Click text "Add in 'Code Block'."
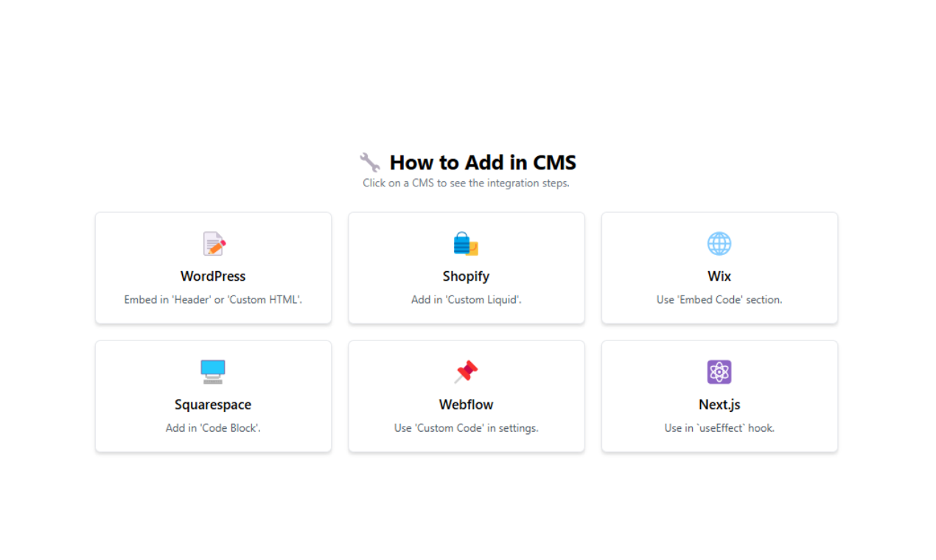 213,428
